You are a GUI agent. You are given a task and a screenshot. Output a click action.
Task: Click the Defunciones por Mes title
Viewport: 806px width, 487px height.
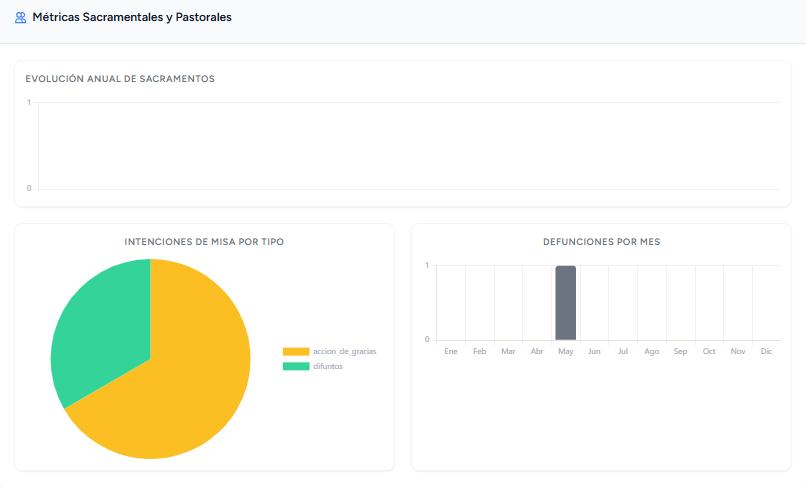601,242
